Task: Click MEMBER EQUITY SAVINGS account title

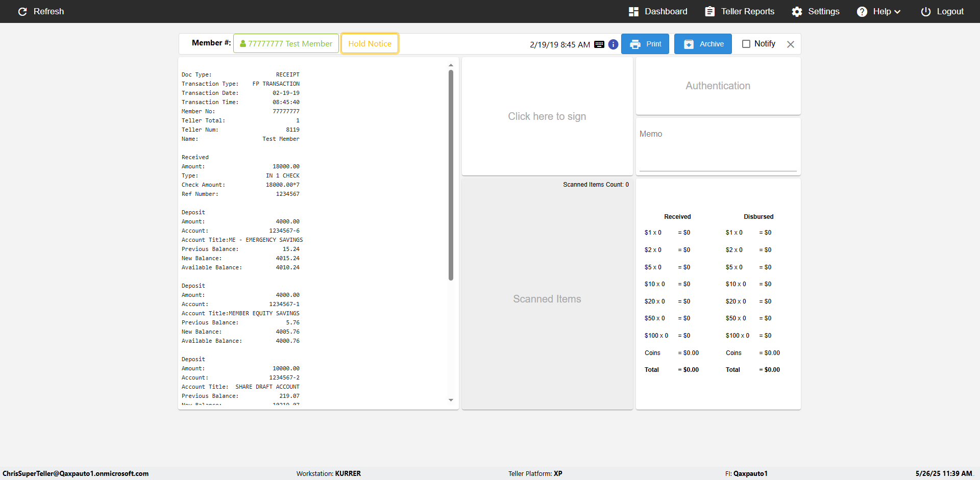Action: (264, 313)
